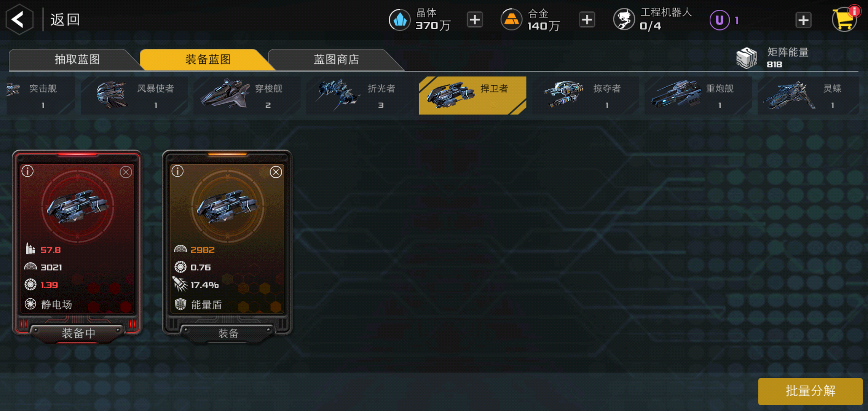This screenshot has width=868, height=411.
Task: Click 批量分解 button
Action: point(810,391)
